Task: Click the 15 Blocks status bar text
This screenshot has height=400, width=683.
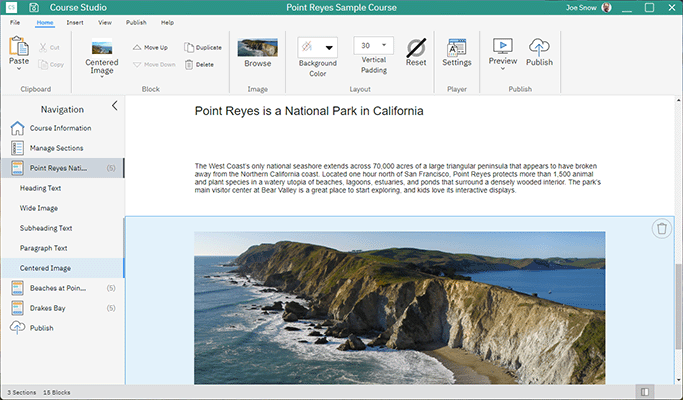Action: pos(57,392)
